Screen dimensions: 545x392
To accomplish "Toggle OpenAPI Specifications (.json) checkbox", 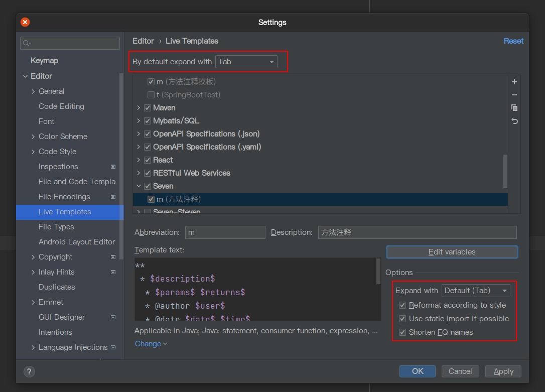I will [148, 134].
